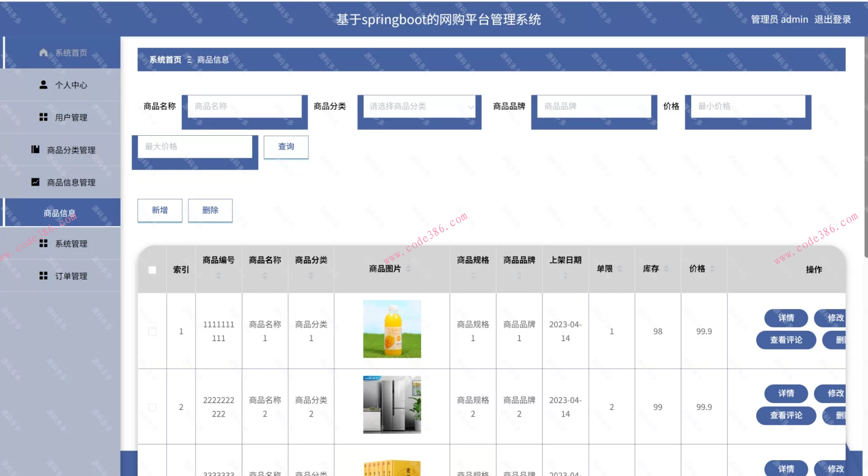
Task: Expand 商品分类管理 in the sidebar
Action: pos(61,150)
